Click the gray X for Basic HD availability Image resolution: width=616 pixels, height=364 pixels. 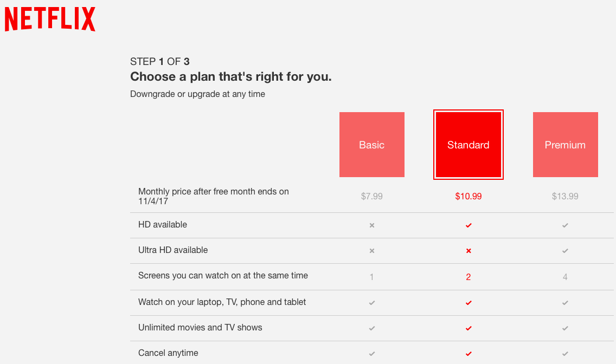pos(371,225)
